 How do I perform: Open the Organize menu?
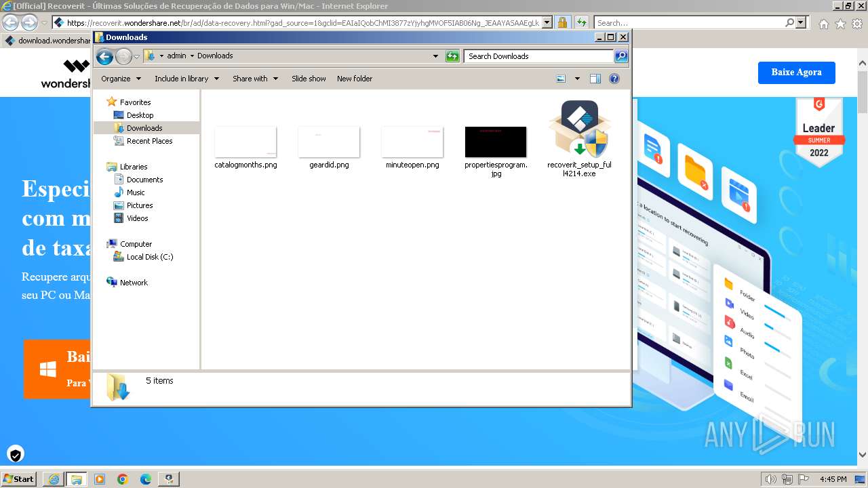pos(121,79)
